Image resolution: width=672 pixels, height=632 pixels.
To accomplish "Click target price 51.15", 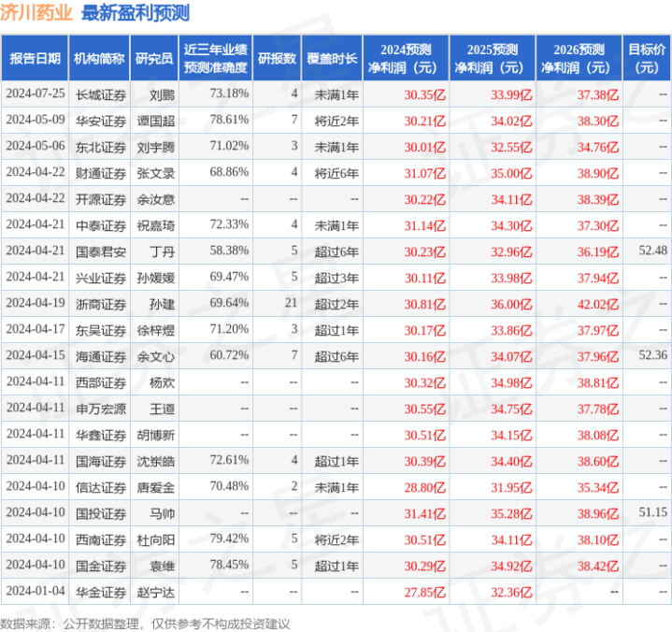I will click(x=652, y=512).
